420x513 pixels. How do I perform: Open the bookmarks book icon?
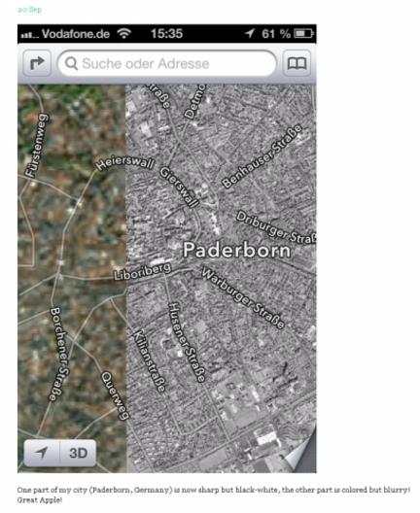297,63
